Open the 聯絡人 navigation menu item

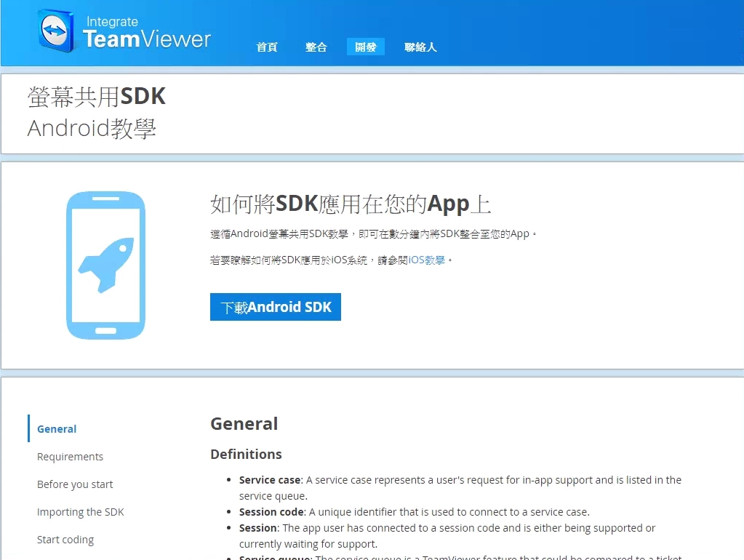pos(420,47)
